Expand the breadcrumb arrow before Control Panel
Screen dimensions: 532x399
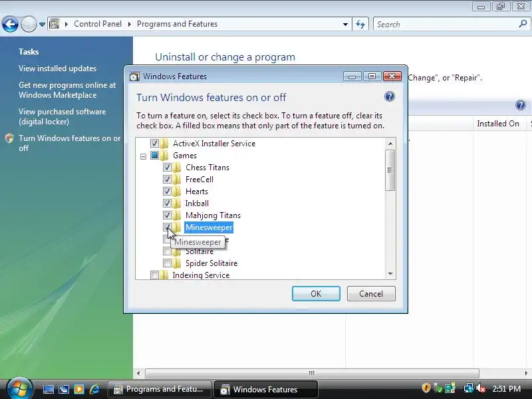tap(66, 24)
